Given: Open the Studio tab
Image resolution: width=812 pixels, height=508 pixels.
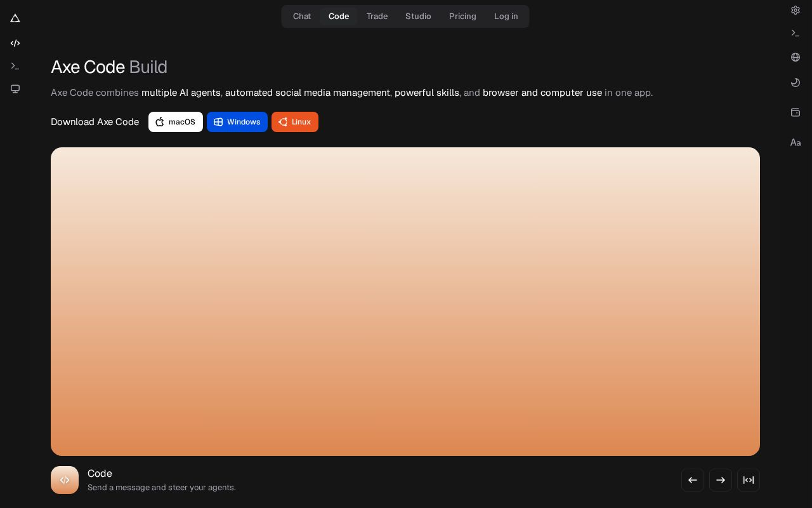Looking at the screenshot, I should [418, 17].
